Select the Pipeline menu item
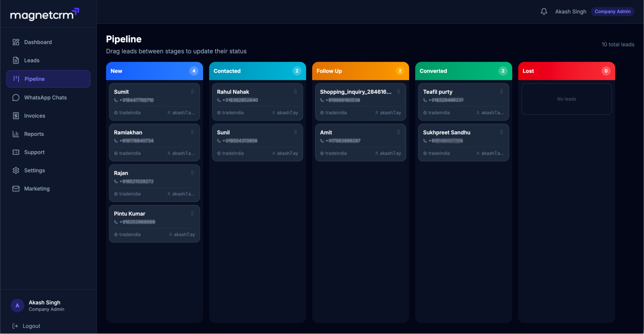 coord(48,79)
